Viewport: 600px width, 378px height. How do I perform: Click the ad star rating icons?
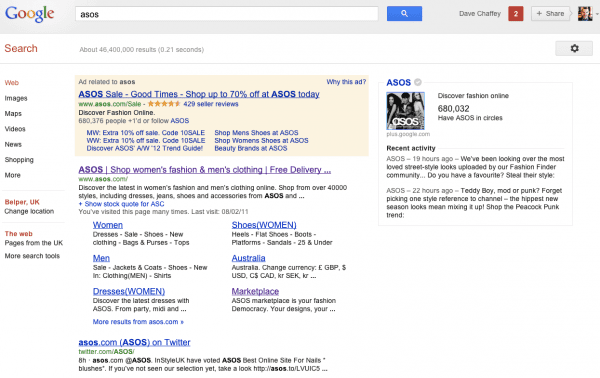click(164, 104)
